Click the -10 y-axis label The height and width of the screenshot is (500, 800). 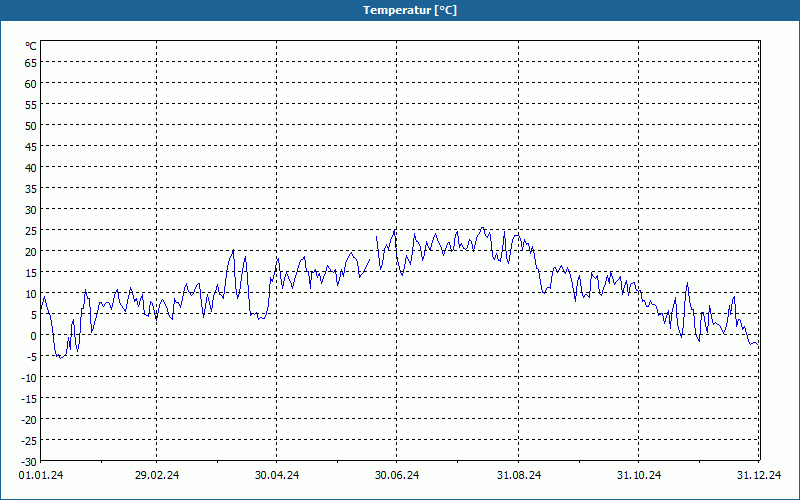point(29,378)
